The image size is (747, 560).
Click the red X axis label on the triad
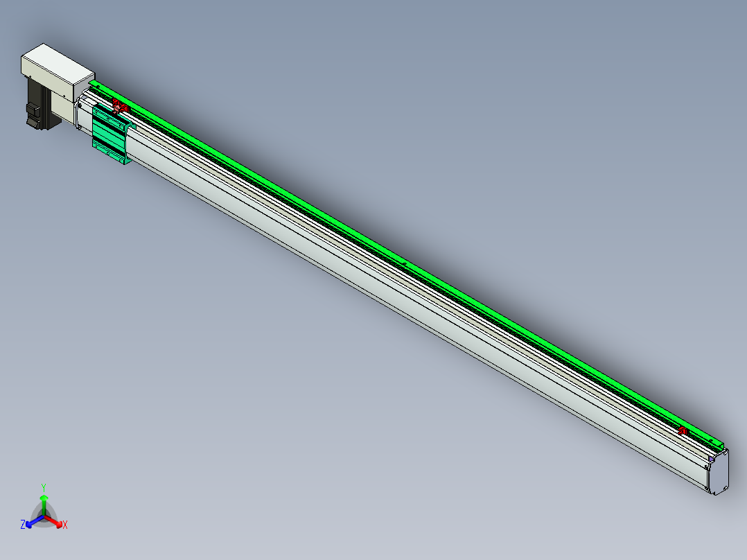(65, 525)
